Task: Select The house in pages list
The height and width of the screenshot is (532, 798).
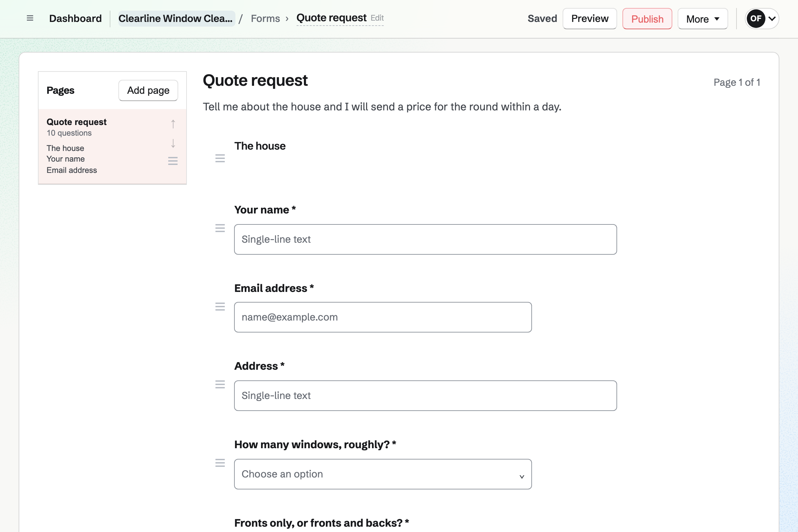Action: 66,148
